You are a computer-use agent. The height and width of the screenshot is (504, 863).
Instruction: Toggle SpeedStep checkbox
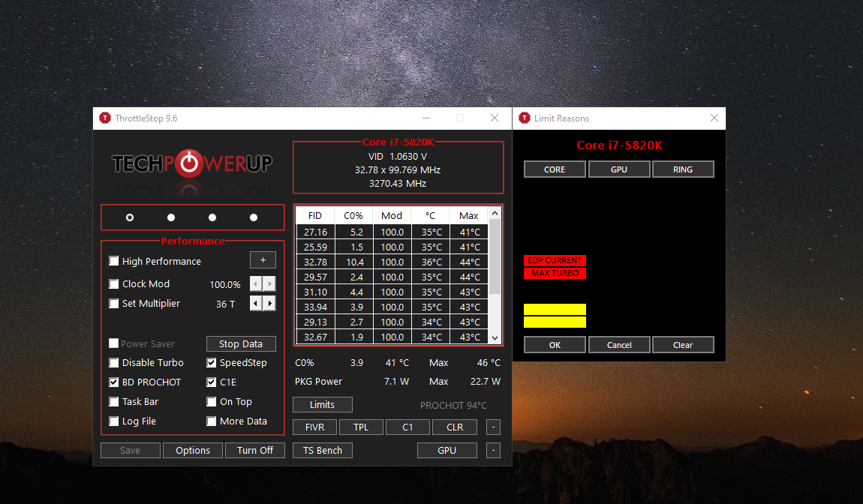(212, 362)
